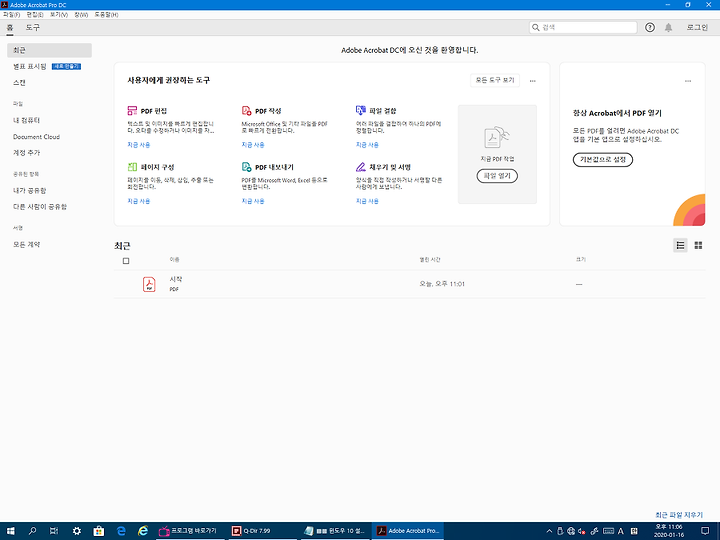Launch Microsoft Edge from taskbar
The width and height of the screenshot is (720, 540).
pos(121,531)
